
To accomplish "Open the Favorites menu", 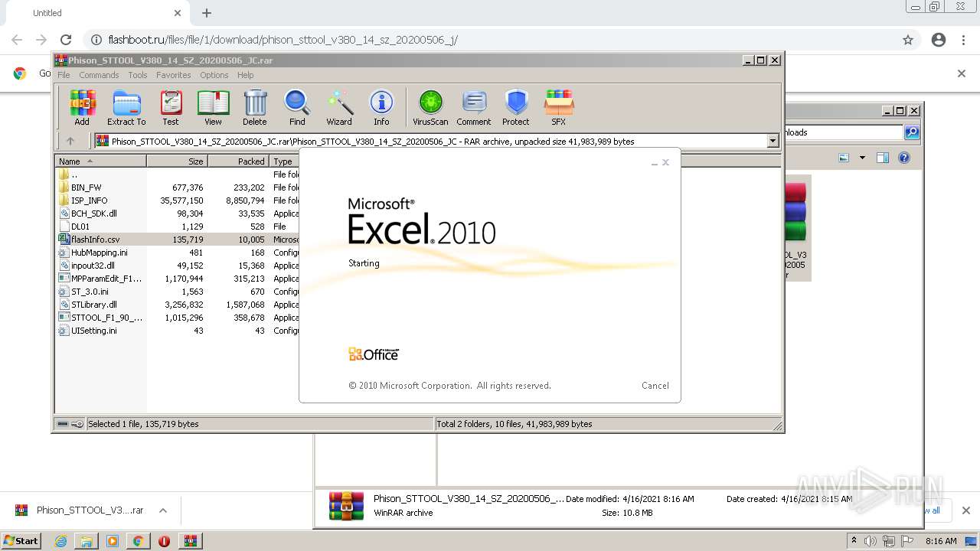I will pyautogui.click(x=174, y=75).
